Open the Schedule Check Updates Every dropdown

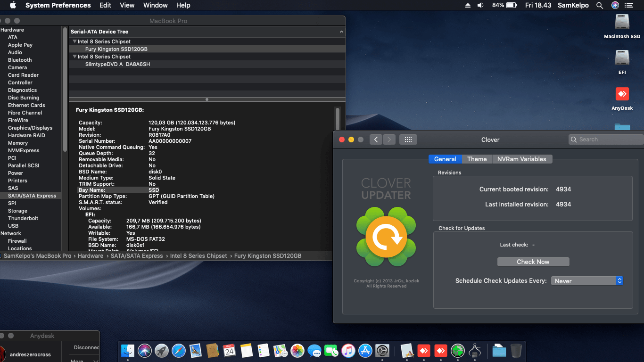pyautogui.click(x=587, y=281)
